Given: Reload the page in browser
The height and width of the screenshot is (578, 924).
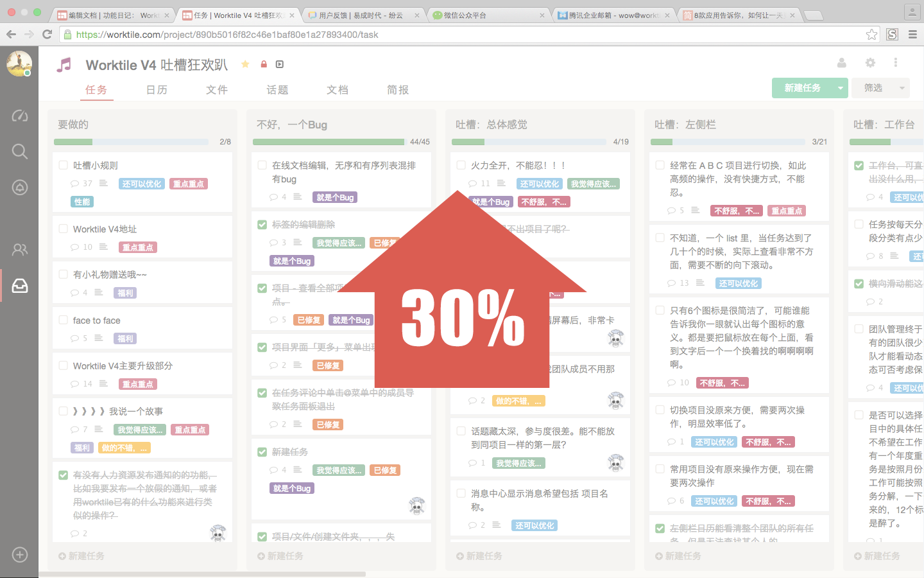Looking at the screenshot, I should pyautogui.click(x=47, y=35).
